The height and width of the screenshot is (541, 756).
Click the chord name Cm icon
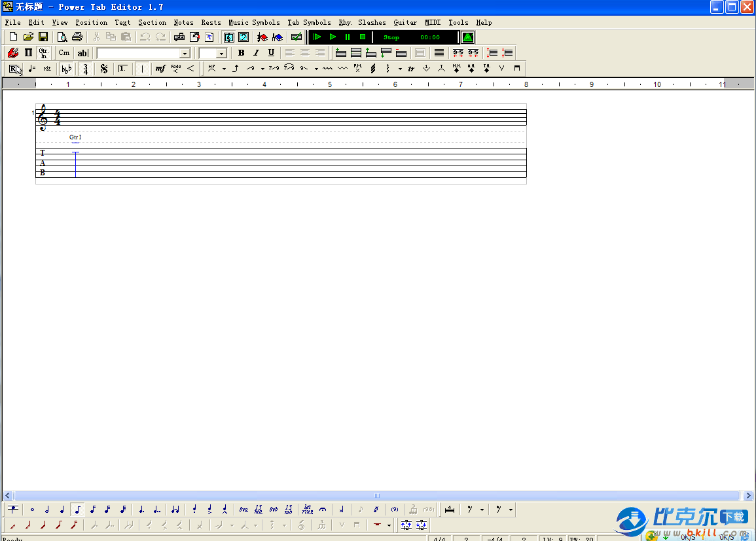tap(64, 53)
